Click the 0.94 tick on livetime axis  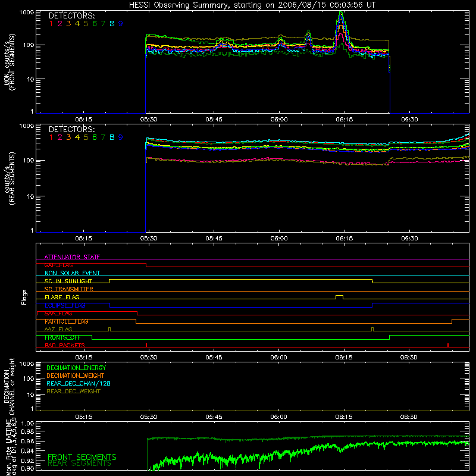(27, 451)
